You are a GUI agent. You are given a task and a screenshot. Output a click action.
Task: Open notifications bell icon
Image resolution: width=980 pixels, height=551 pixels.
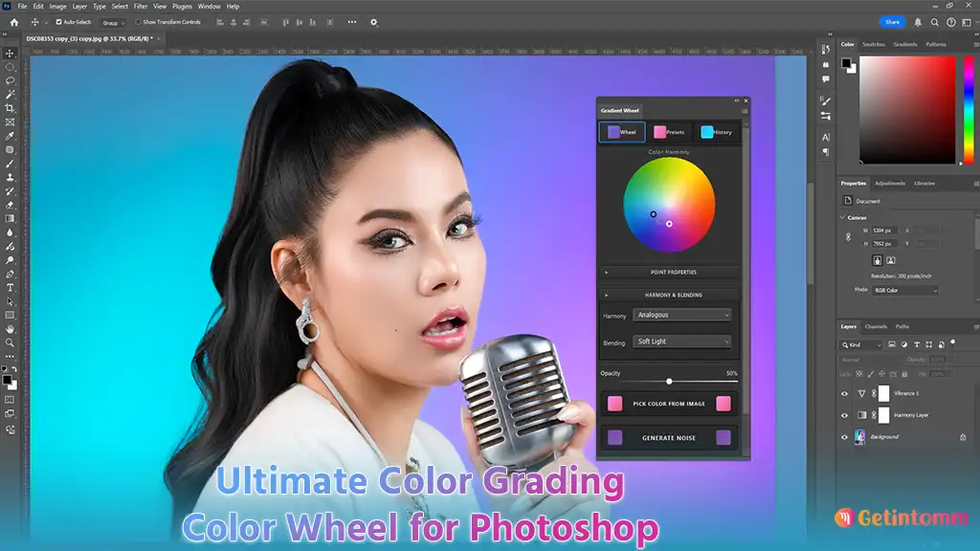[918, 22]
